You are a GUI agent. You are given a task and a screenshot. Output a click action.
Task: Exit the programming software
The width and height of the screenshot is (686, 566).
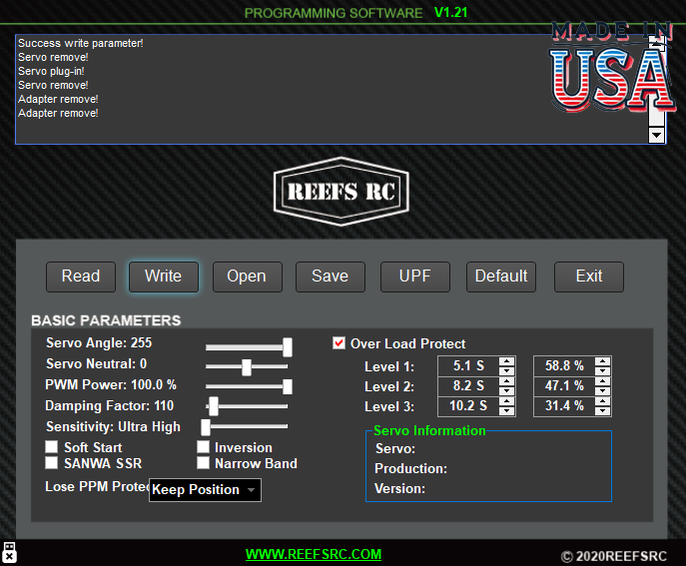pos(589,276)
